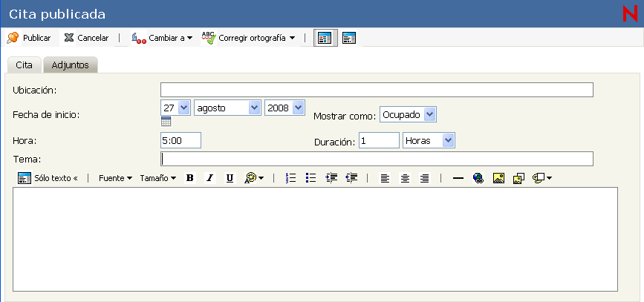The image size is (644, 302).
Task: Open the calendar date picker icon
Action: coord(166,122)
